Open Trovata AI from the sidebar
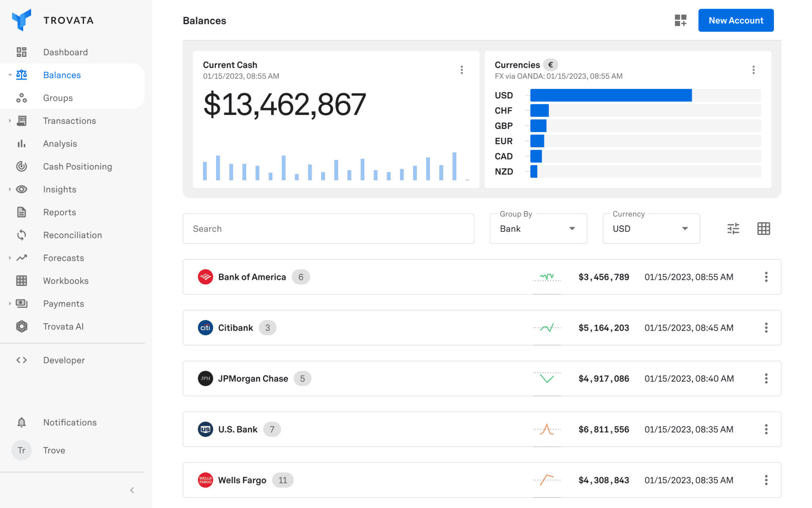The width and height of the screenshot is (812, 508). [63, 327]
